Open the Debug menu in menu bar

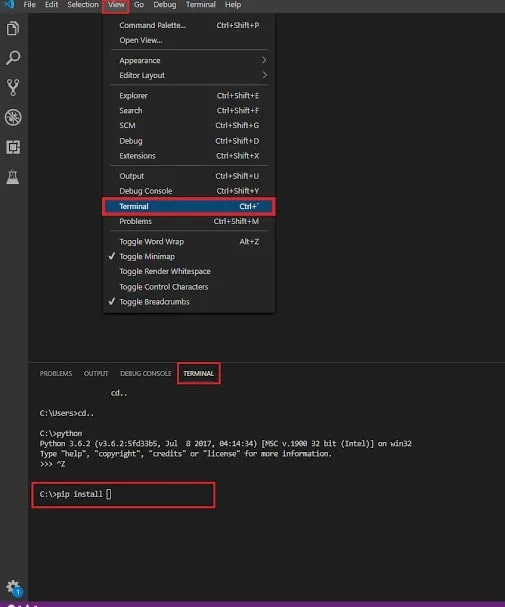point(164,5)
